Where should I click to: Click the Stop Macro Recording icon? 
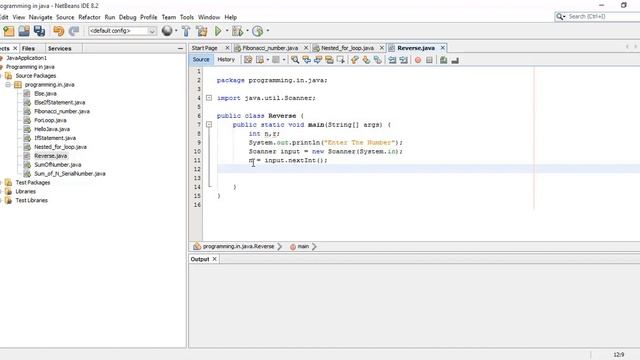click(429, 60)
